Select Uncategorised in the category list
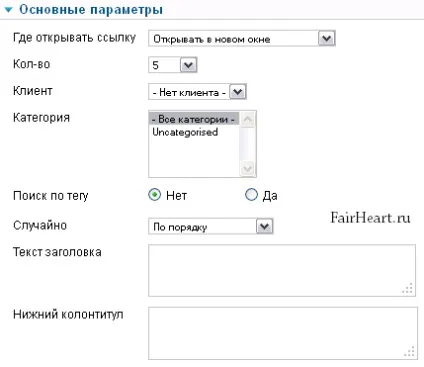The image size is (424, 367). click(185, 132)
